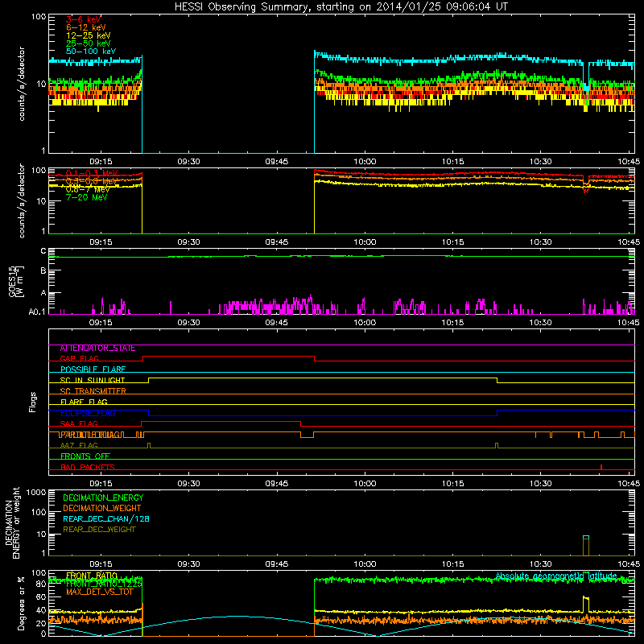
Task: Click the 7-20 MeV legend label
Action: [x=86, y=197]
